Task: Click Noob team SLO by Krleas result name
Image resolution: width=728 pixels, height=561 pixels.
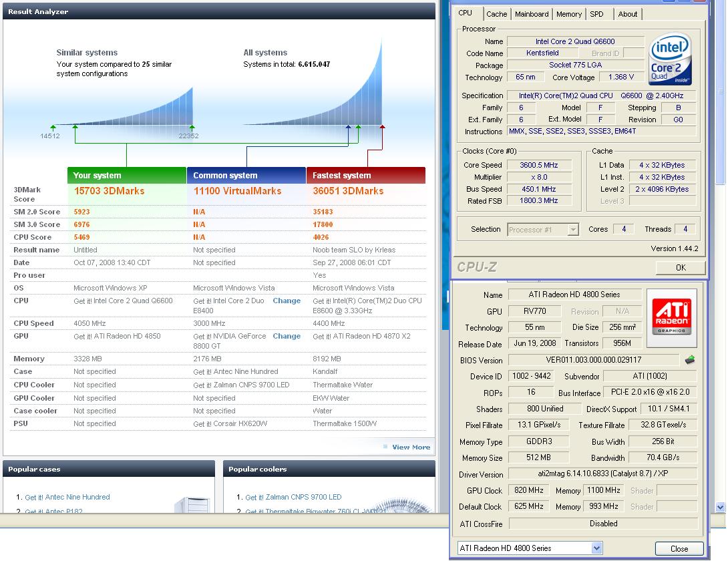Action: (x=354, y=250)
